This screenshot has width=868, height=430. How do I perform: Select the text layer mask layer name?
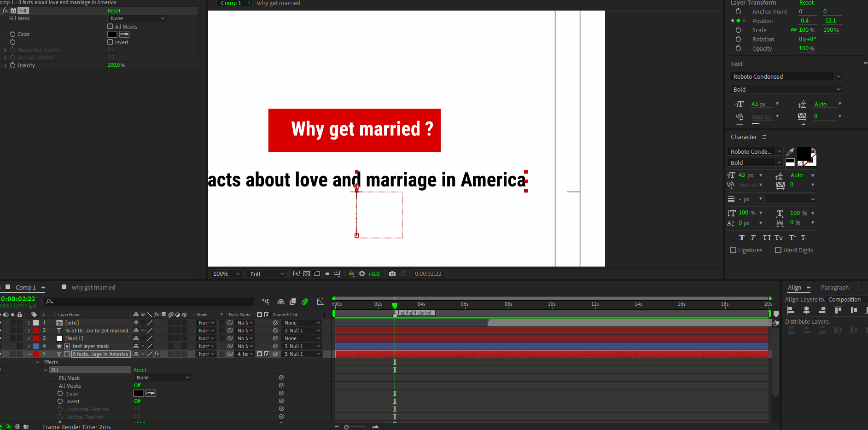91,346
